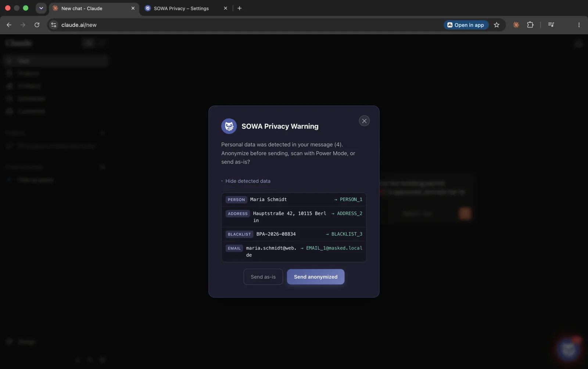Click the orange send button behind dialog
The width and height of the screenshot is (588, 369).
tap(465, 213)
